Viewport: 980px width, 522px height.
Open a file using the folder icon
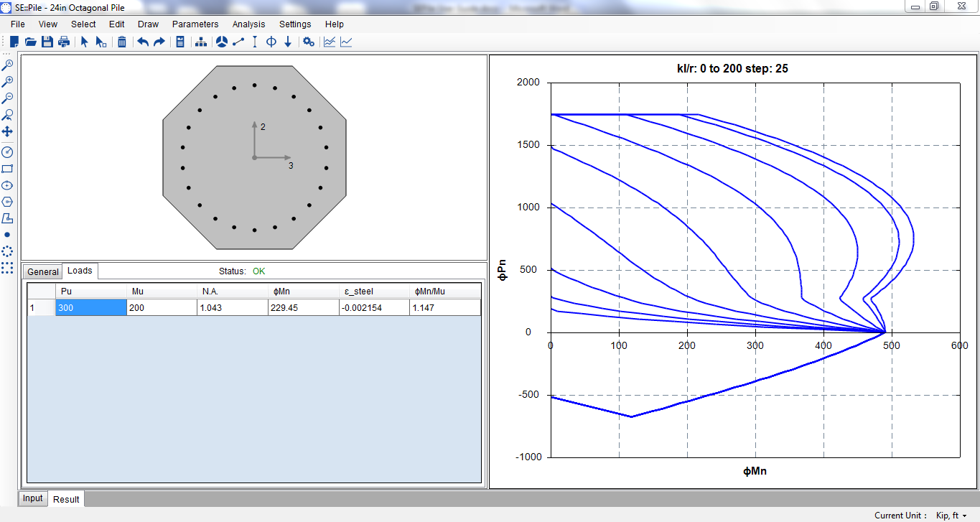coord(30,42)
